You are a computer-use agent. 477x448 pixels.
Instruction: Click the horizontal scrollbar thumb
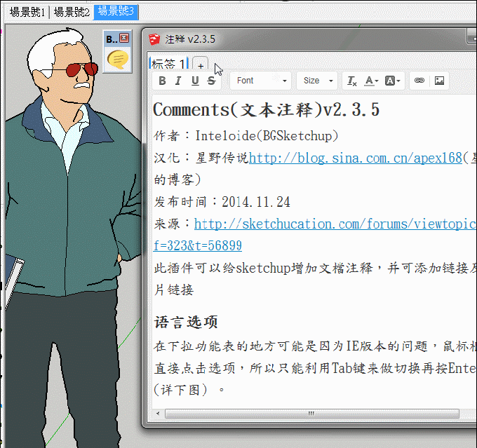click(x=309, y=414)
